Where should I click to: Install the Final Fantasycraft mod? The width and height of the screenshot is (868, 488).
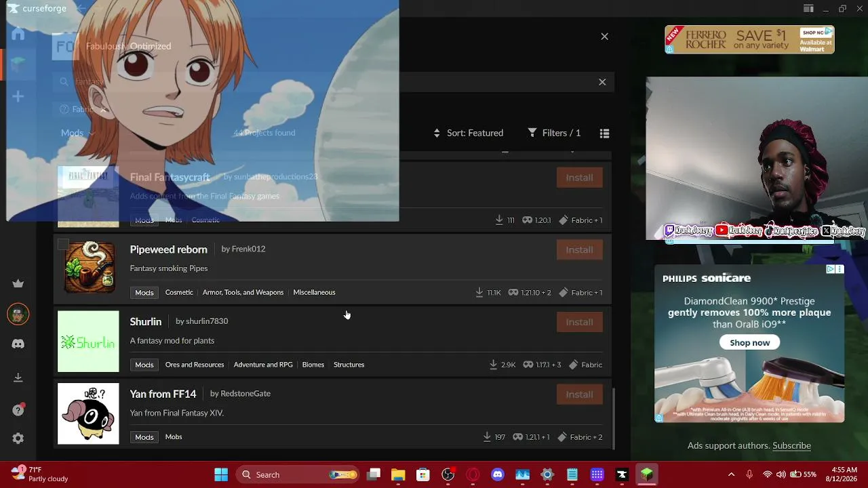pos(579,178)
